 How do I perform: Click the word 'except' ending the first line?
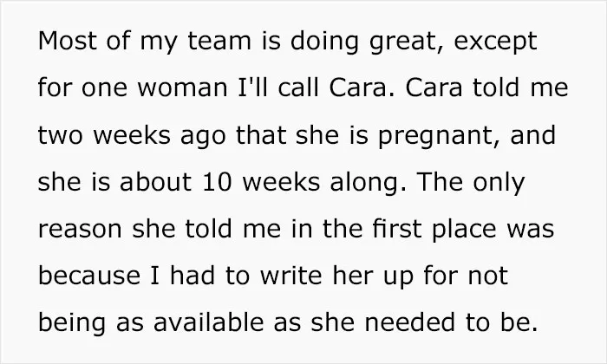coord(495,43)
